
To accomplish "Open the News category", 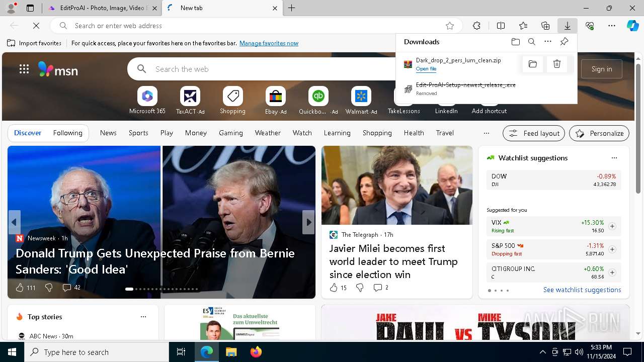I will (108, 133).
